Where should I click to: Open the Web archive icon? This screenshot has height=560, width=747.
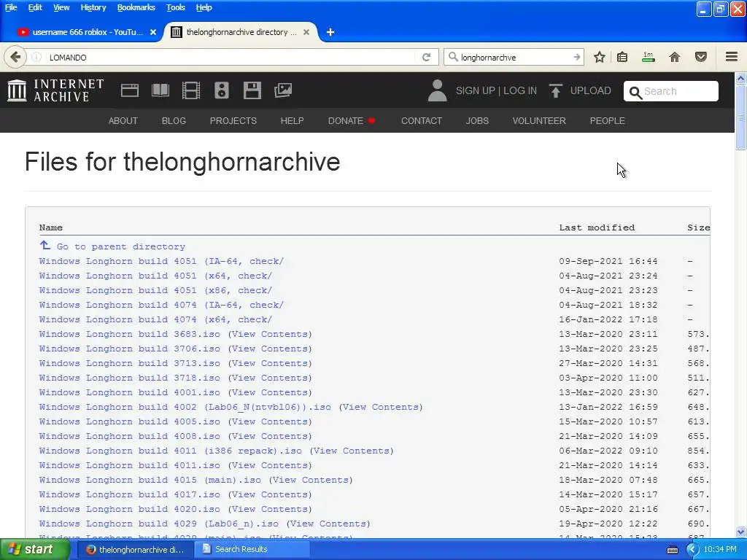pyautogui.click(x=130, y=90)
